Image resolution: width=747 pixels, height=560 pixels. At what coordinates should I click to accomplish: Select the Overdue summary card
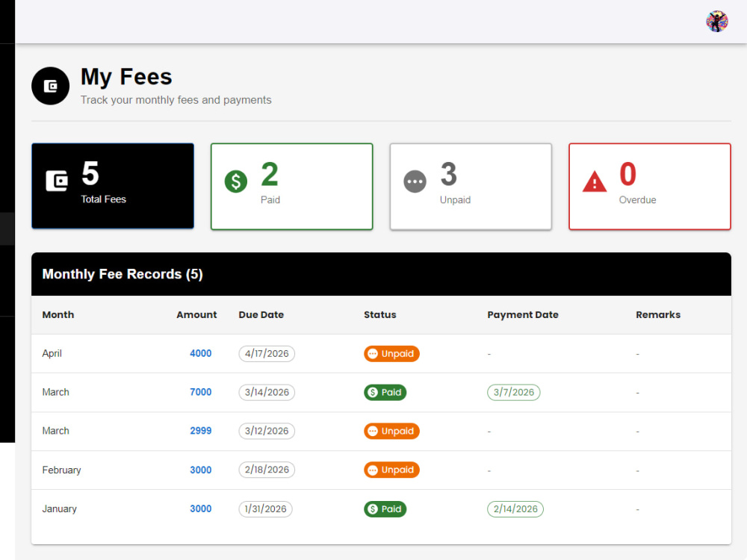(650, 186)
